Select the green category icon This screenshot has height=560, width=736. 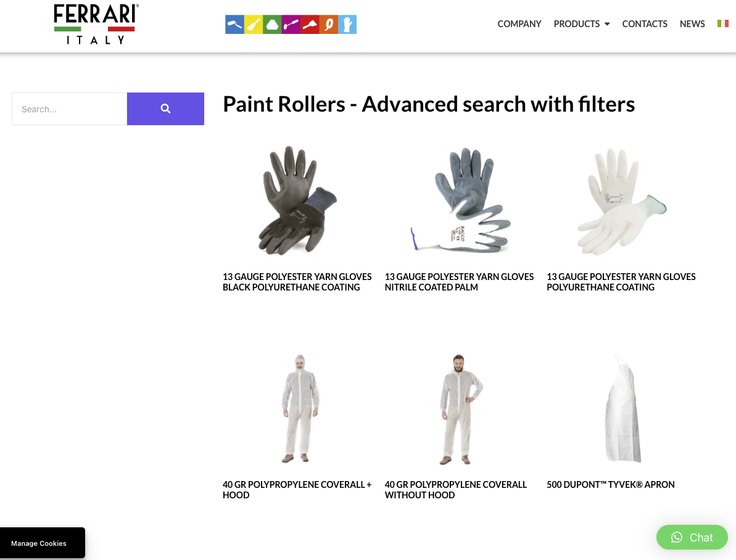[x=272, y=25]
